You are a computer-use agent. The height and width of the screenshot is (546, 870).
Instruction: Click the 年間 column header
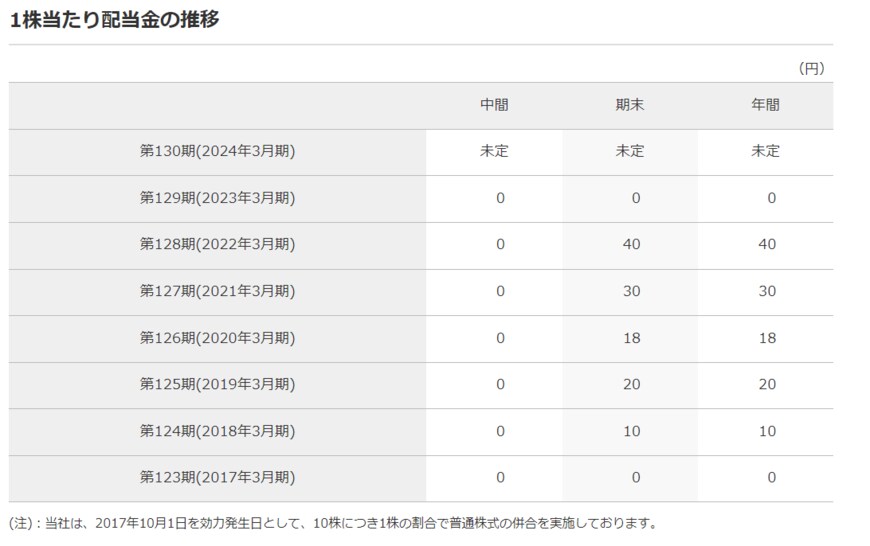(765, 105)
